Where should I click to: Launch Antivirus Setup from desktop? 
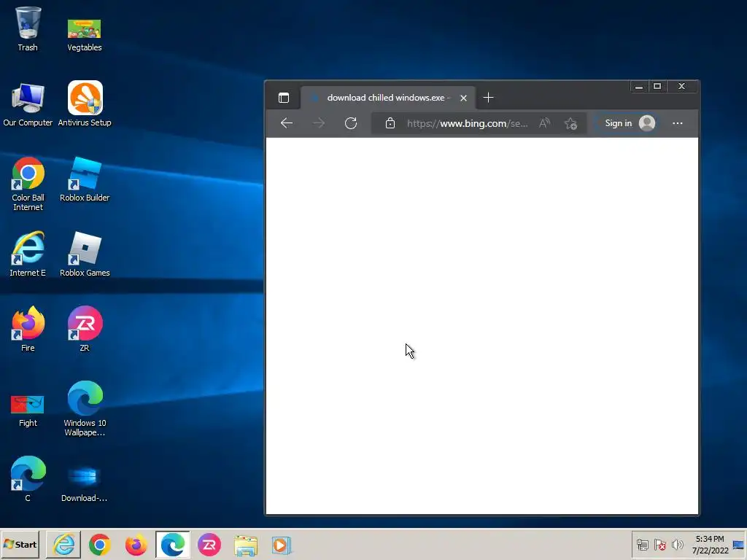pyautogui.click(x=85, y=104)
